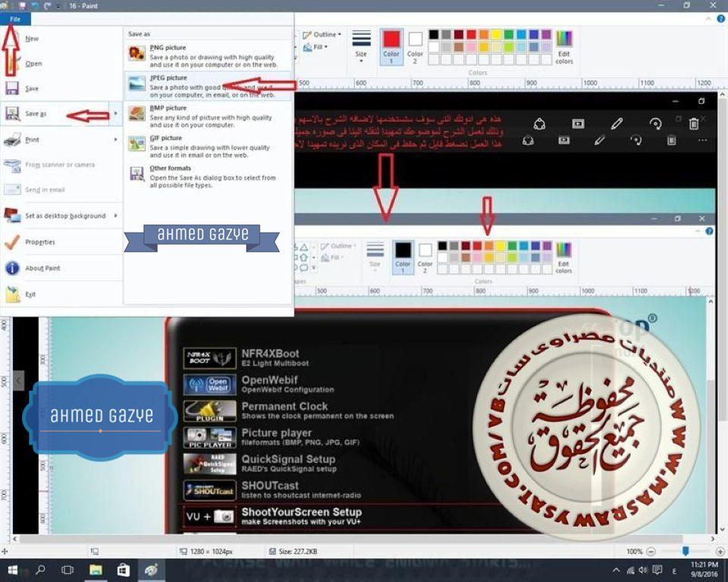Select Open in the File menu
This screenshot has height=582, width=728.
[61, 64]
